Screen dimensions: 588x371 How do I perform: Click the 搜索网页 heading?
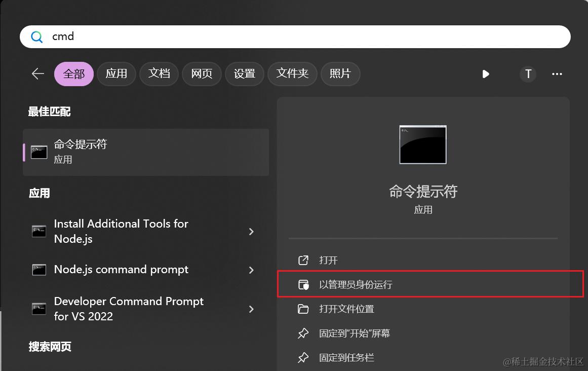click(50, 347)
